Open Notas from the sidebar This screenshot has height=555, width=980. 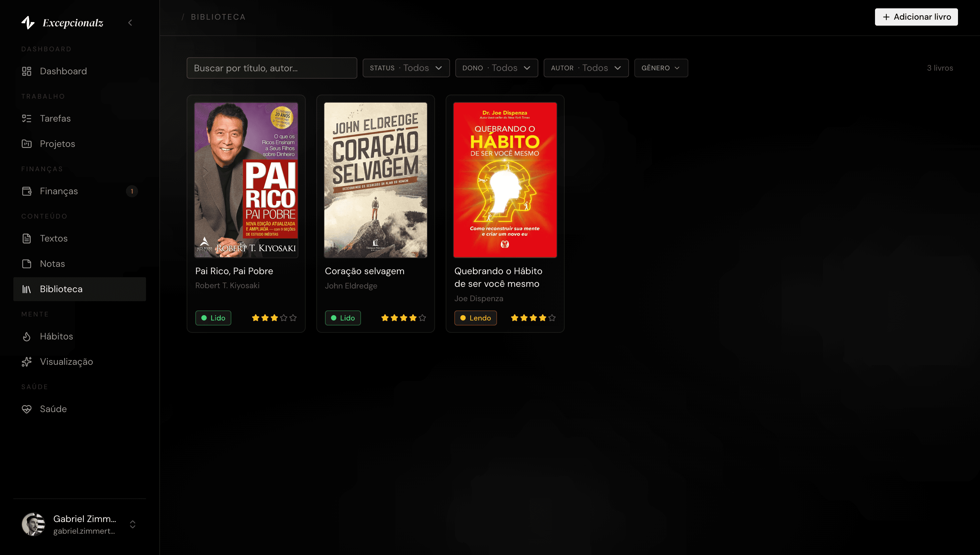pyautogui.click(x=80, y=264)
